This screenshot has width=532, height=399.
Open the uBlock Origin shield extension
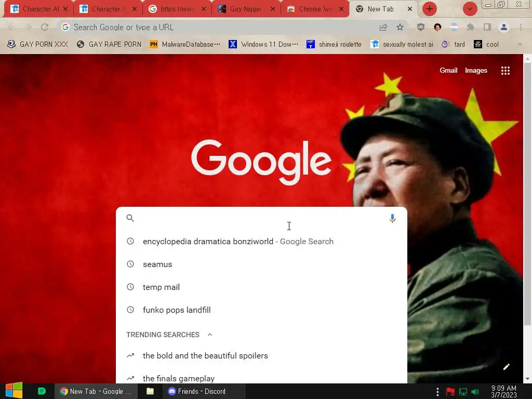tap(421, 27)
